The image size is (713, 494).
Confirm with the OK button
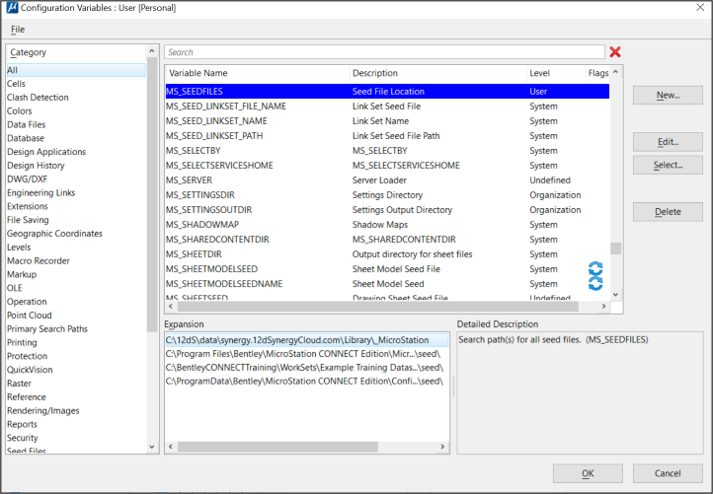(x=588, y=473)
